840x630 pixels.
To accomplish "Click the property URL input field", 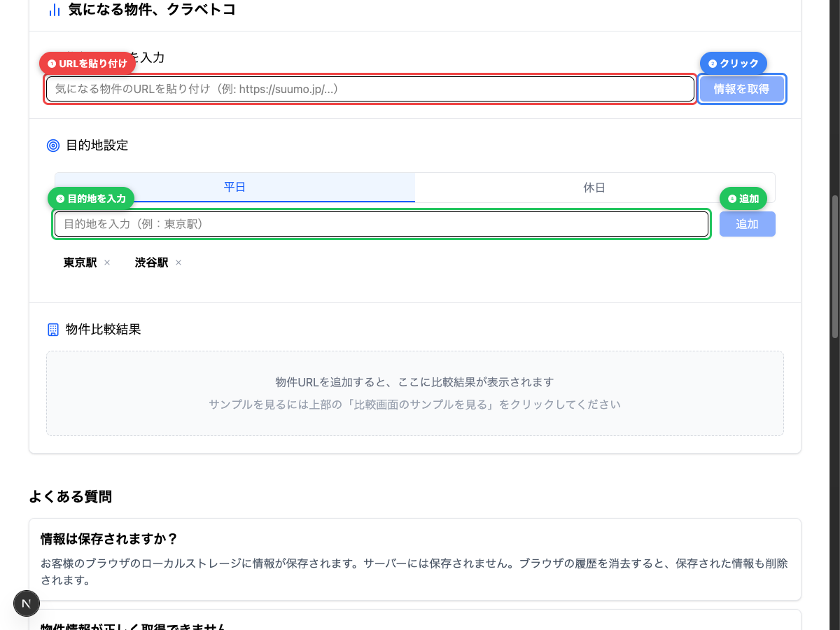I will pyautogui.click(x=369, y=89).
